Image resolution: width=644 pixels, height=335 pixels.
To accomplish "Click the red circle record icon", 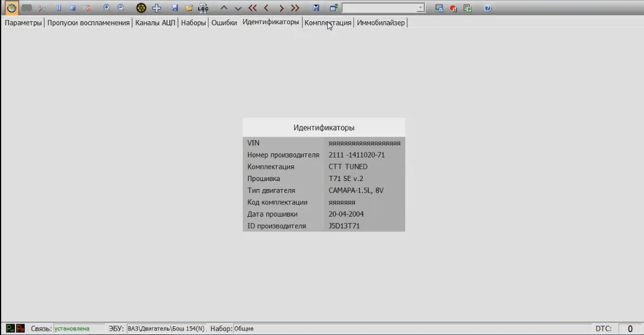I will click(x=453, y=8).
